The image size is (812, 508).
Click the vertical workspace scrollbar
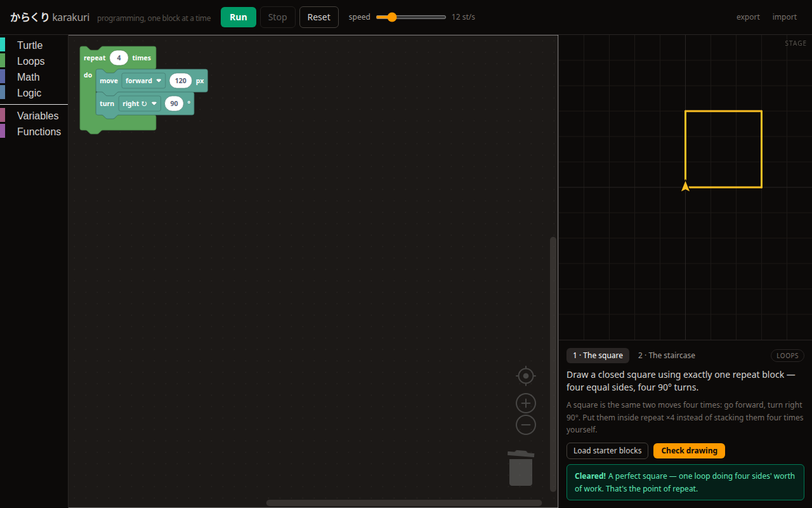coord(553,364)
